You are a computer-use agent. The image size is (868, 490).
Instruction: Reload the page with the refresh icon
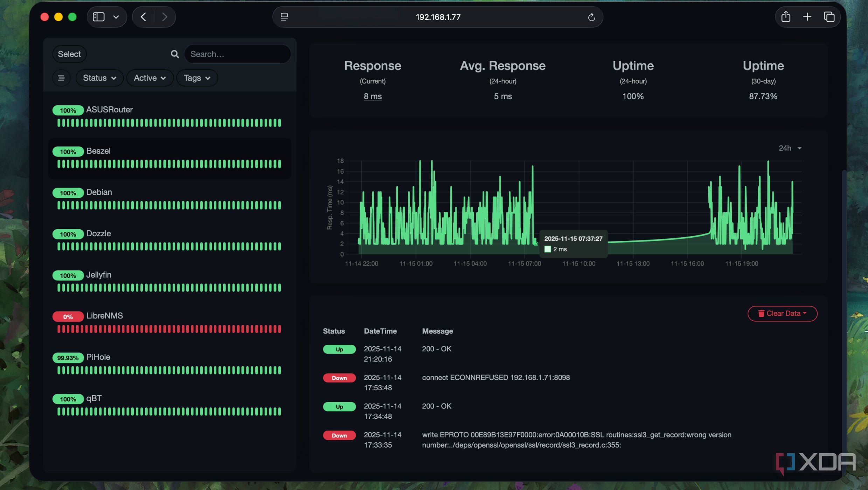591,17
